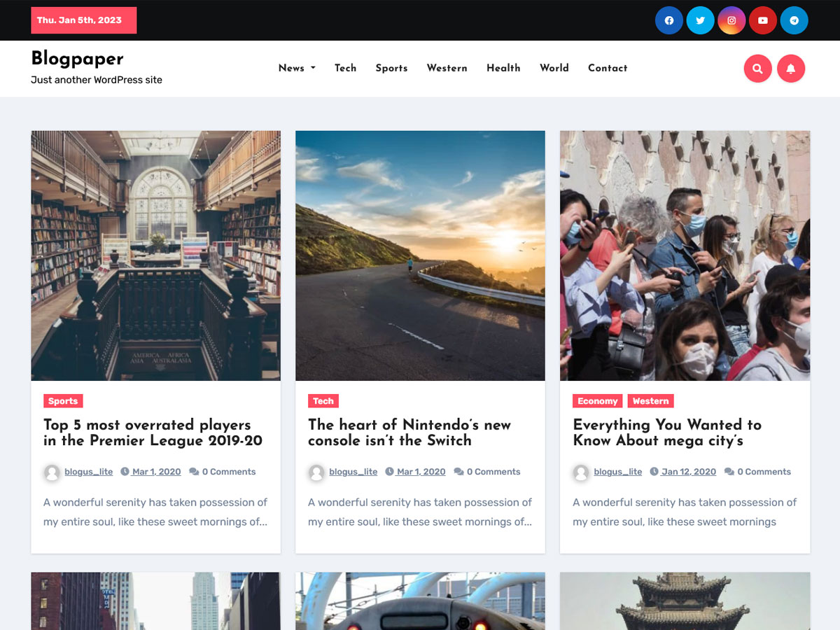Open the Facebook social icon

(668, 20)
